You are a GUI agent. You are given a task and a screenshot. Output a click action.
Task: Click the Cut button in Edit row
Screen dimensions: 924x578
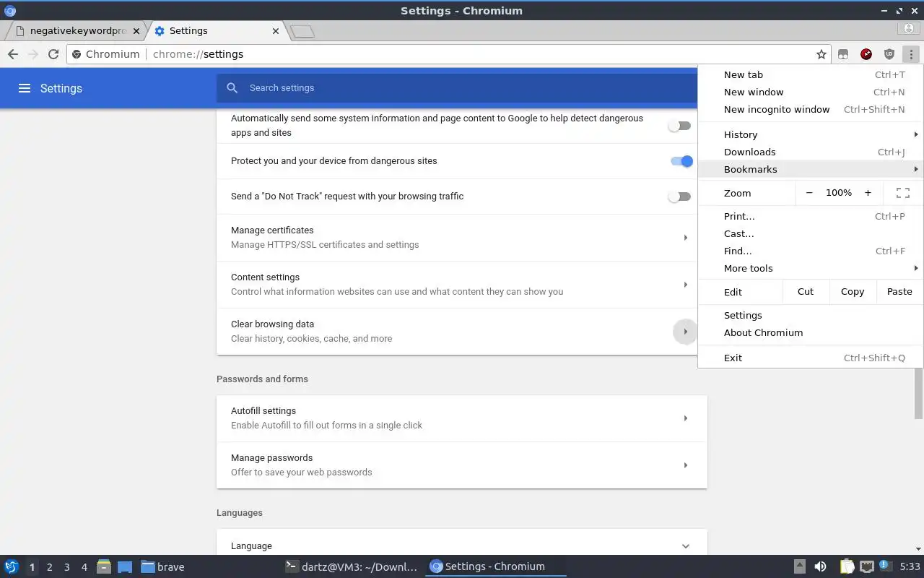[x=806, y=292]
